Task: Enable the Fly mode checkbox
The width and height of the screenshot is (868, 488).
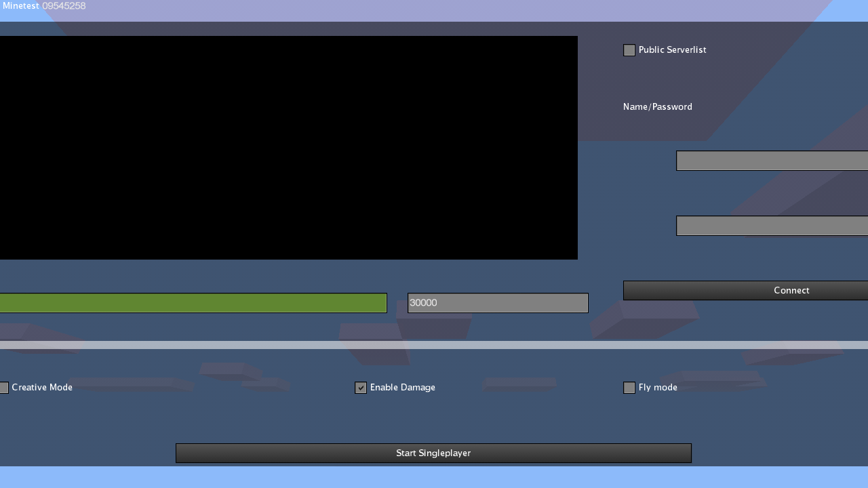Action: coord(629,387)
